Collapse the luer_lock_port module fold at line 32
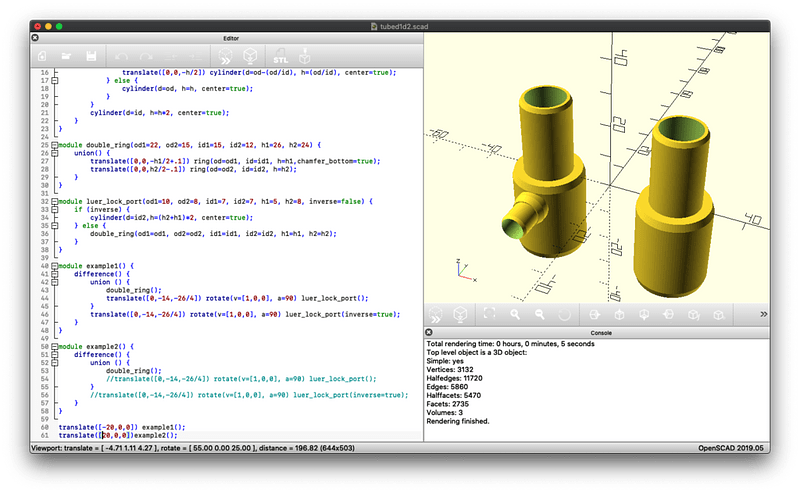This screenshot has width=800, height=493. [x=55, y=202]
